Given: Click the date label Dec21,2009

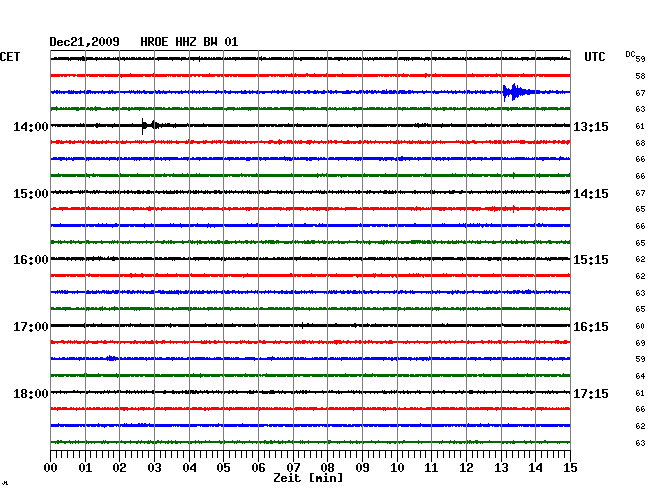Looking at the screenshot, I should [x=84, y=42].
